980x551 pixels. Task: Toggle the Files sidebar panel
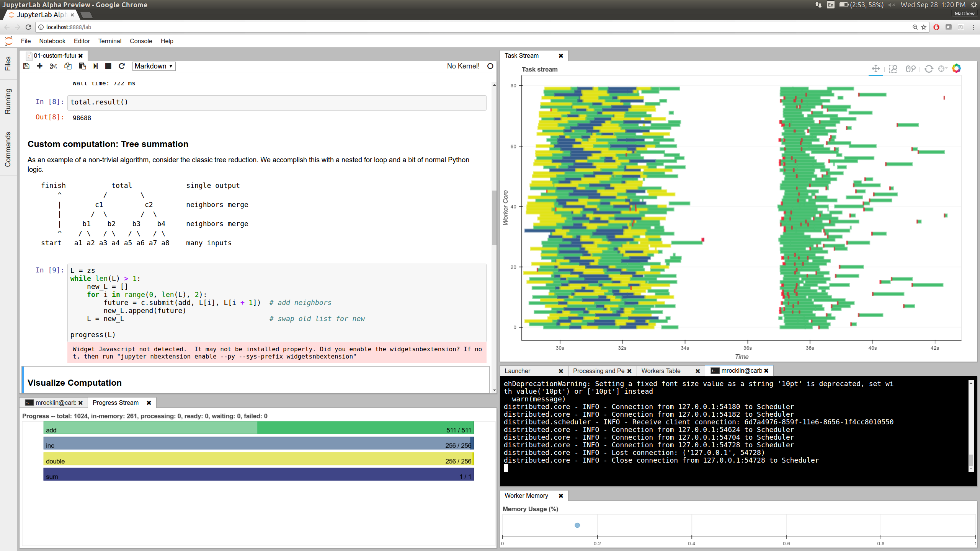click(x=8, y=64)
